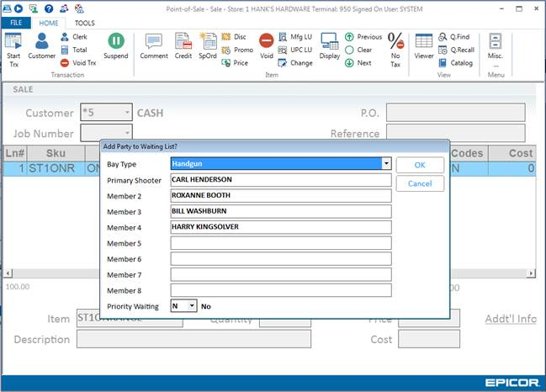This screenshot has width=546, height=392.
Task: Click the Member 5 input field
Action: [280, 243]
